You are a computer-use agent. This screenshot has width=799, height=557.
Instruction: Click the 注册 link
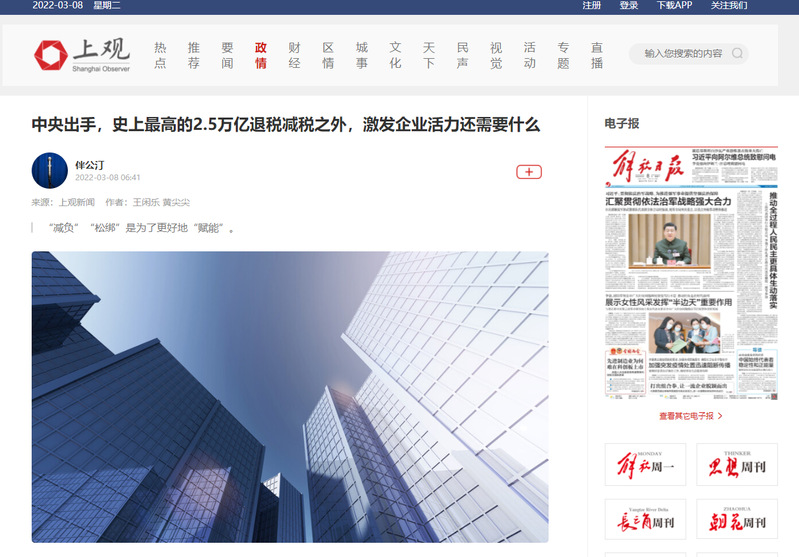pos(592,6)
